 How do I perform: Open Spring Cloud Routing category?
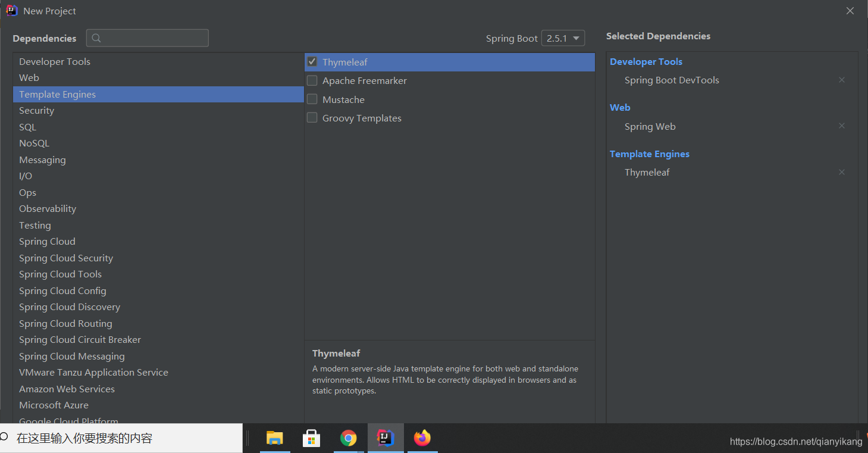point(158,323)
